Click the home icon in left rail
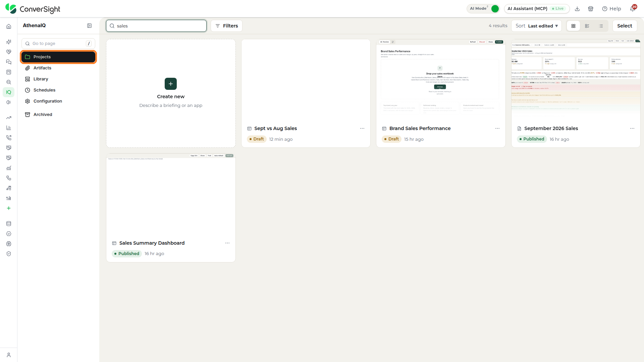This screenshot has height=362, width=644. 9,26
